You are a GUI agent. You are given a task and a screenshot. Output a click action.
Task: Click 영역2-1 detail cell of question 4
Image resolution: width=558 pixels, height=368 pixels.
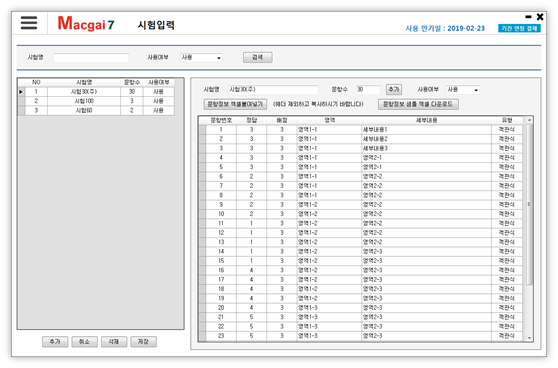point(426,158)
